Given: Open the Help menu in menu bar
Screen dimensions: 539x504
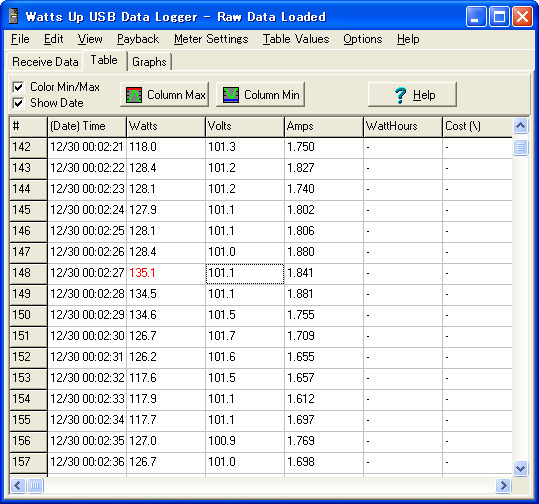Looking at the screenshot, I should click(408, 39).
